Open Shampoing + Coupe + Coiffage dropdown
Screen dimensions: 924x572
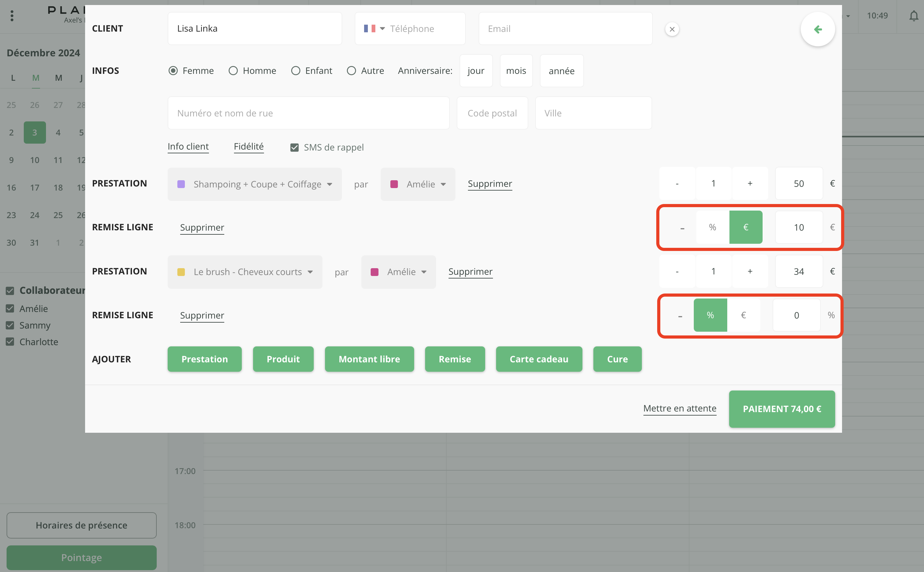[254, 184]
